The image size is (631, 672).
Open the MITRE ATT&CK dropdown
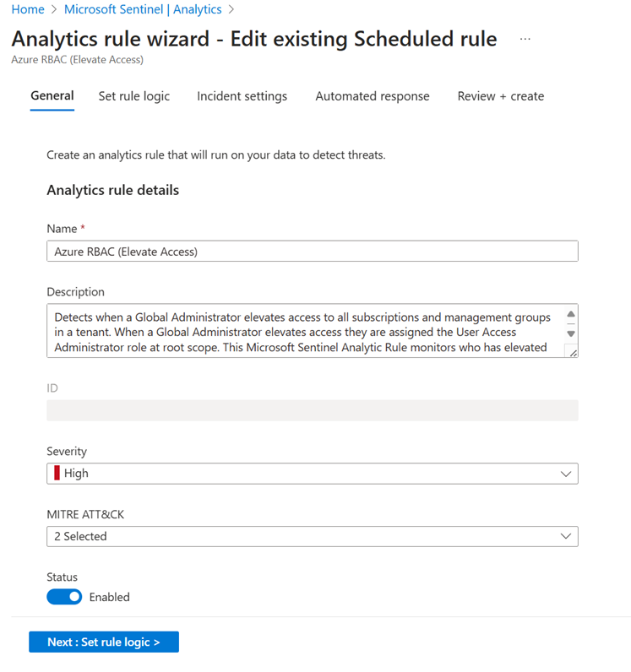coord(312,536)
